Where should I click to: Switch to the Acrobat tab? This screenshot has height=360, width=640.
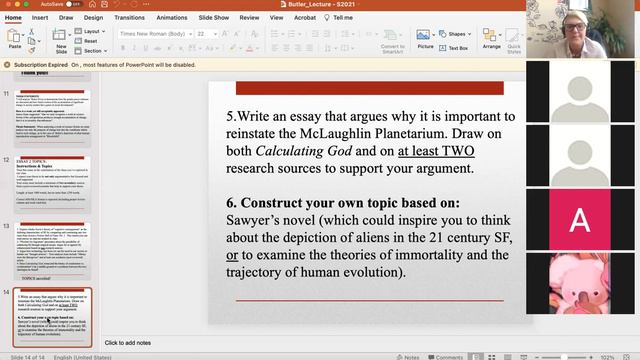coord(304,18)
